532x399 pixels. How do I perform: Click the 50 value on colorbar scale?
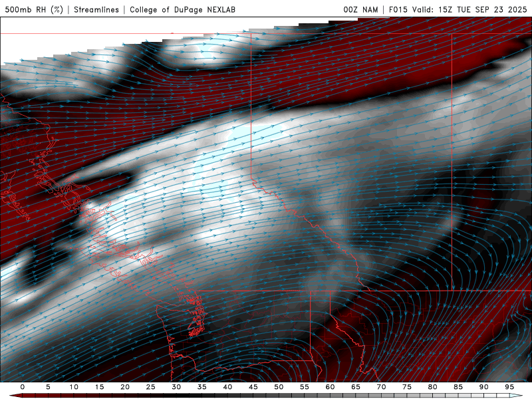pos(279,387)
